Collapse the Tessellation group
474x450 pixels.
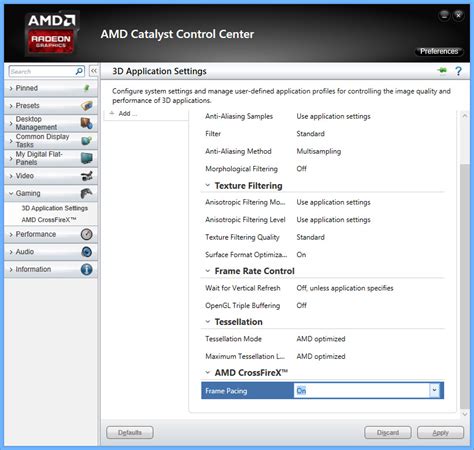[x=208, y=322]
